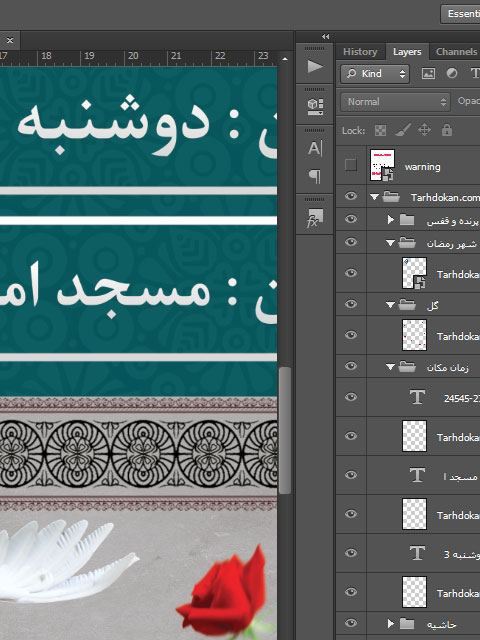
Task: Expand the پرنده و قفس group
Action: coord(391,220)
